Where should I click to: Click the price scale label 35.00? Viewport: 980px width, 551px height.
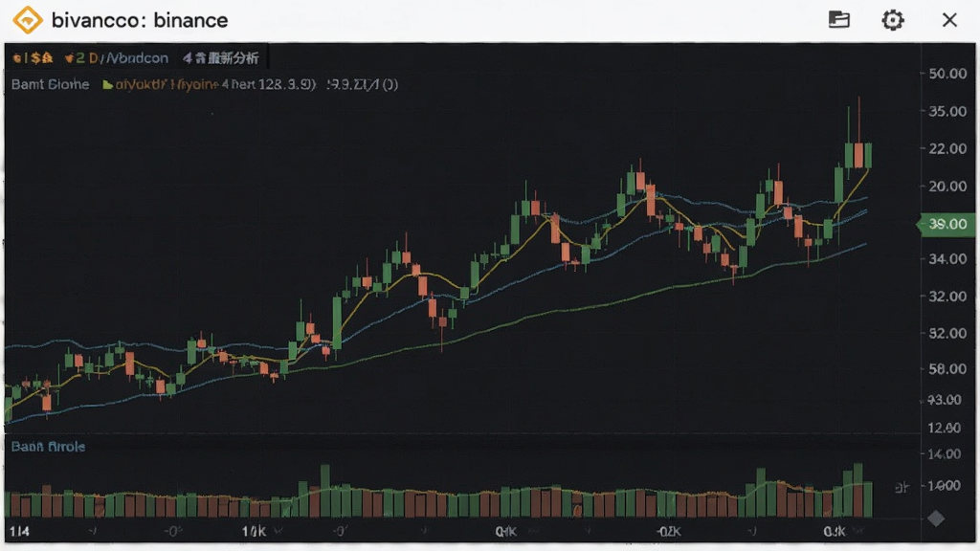tap(947, 111)
